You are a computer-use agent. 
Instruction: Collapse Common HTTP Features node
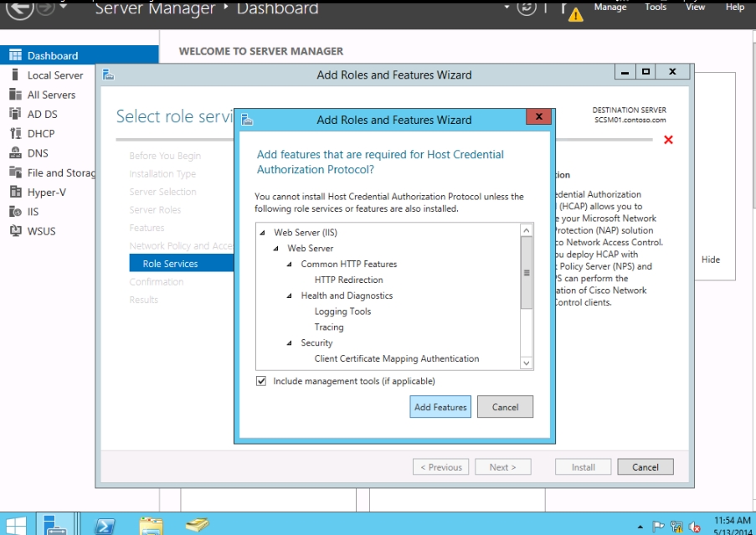pos(290,265)
